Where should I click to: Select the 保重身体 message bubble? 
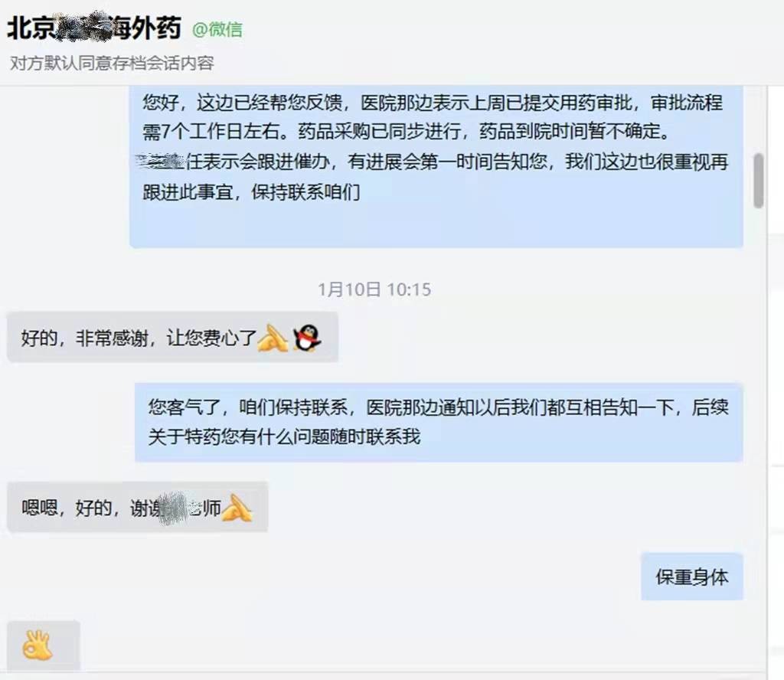coord(692,577)
